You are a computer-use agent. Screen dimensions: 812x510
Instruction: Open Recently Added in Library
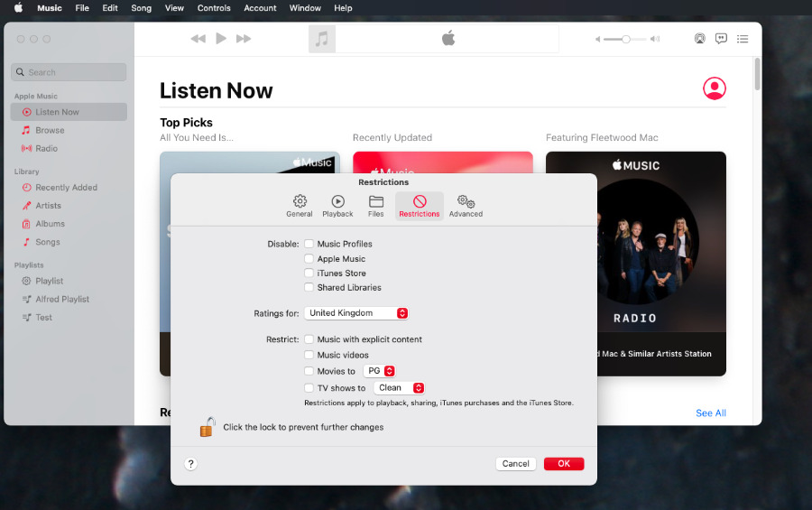(69, 187)
